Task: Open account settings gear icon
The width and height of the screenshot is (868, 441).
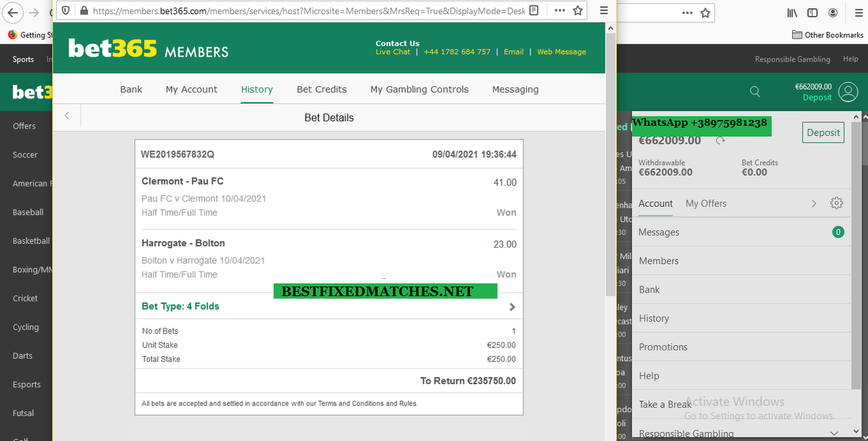Action: (837, 203)
